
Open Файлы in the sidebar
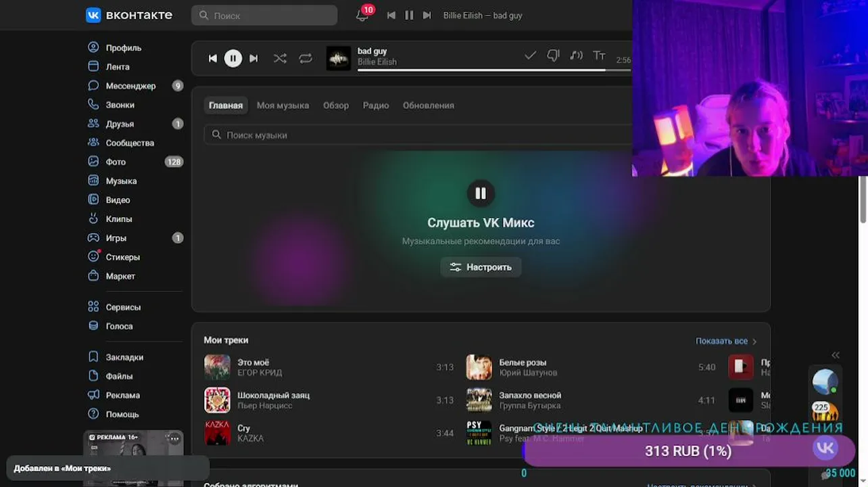point(119,376)
